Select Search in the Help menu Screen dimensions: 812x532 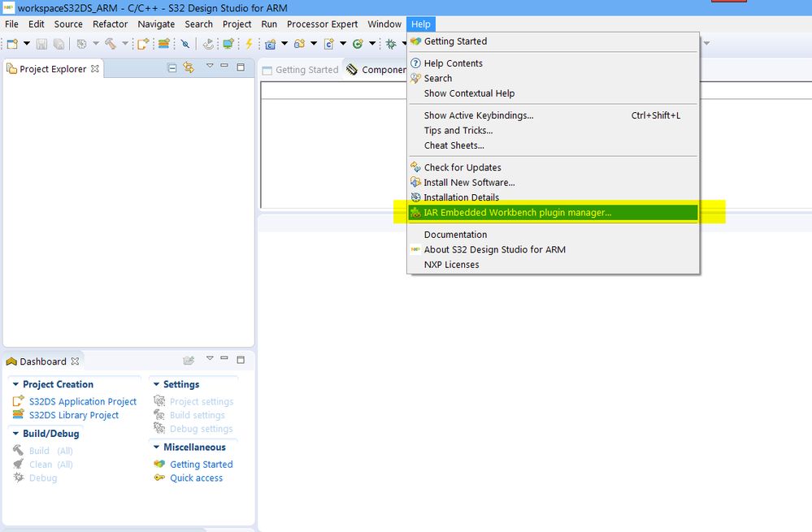click(x=553, y=78)
